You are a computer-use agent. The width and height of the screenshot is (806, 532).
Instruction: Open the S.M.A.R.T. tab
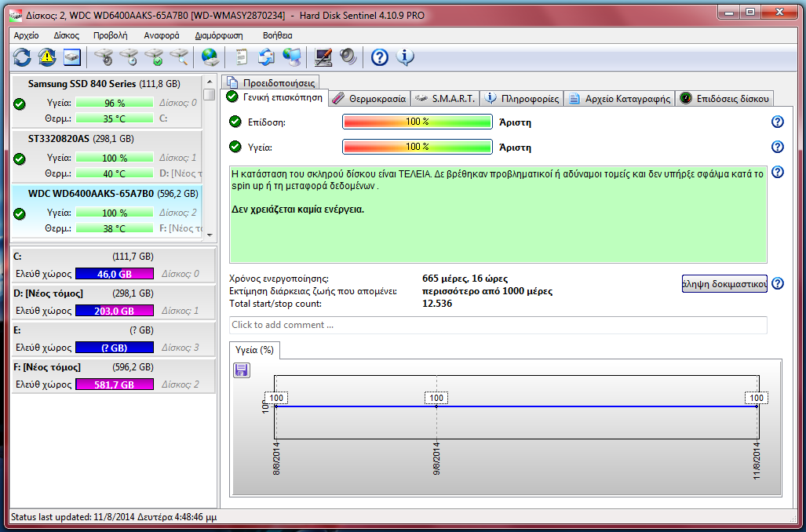tap(445, 99)
